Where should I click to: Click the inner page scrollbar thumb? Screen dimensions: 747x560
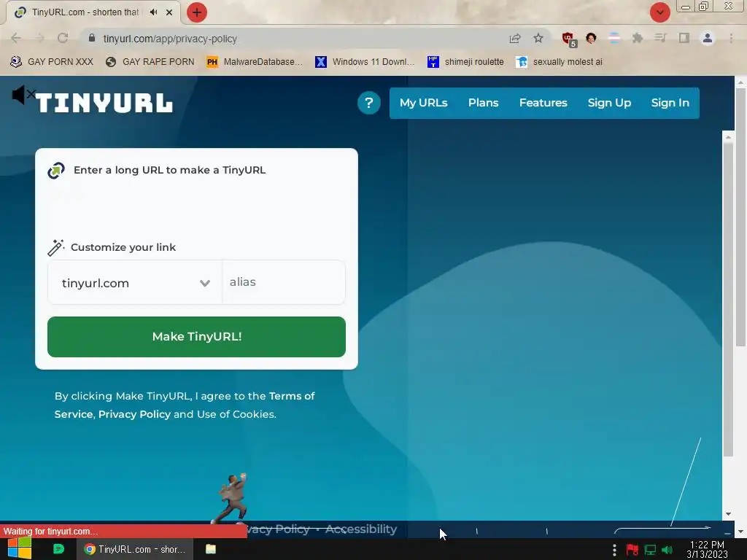click(728, 299)
